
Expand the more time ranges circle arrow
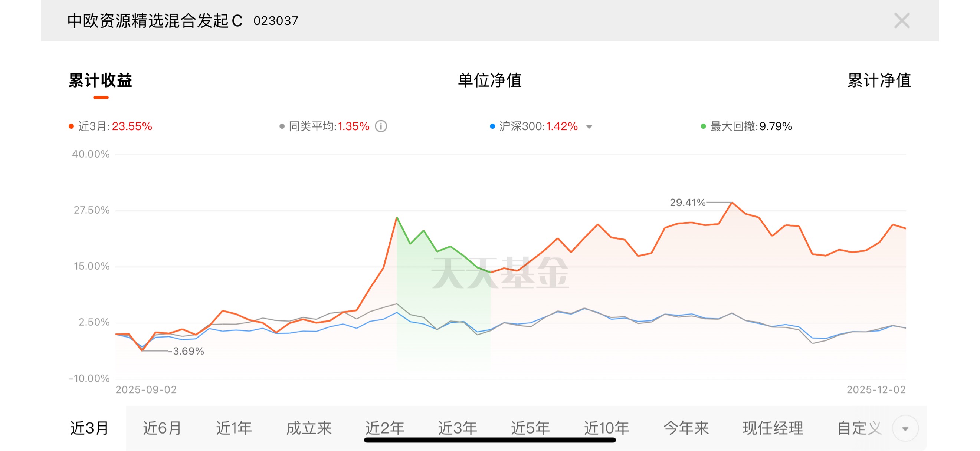click(x=905, y=429)
